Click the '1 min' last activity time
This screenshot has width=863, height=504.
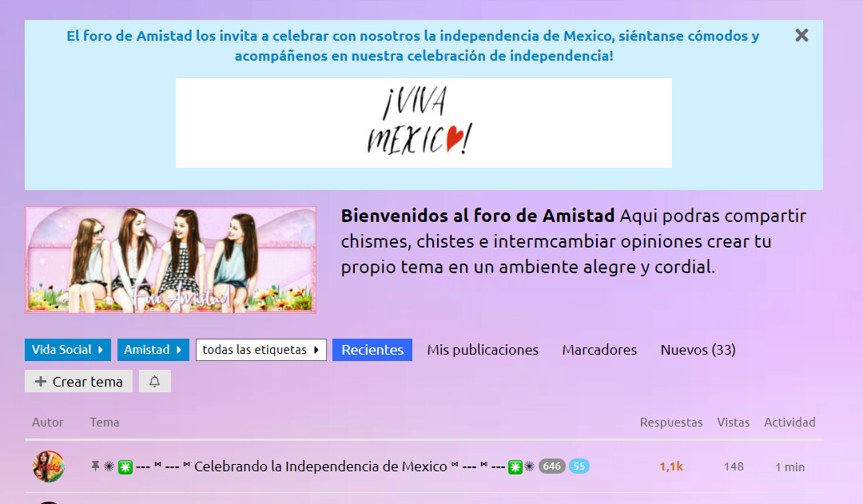(x=789, y=467)
